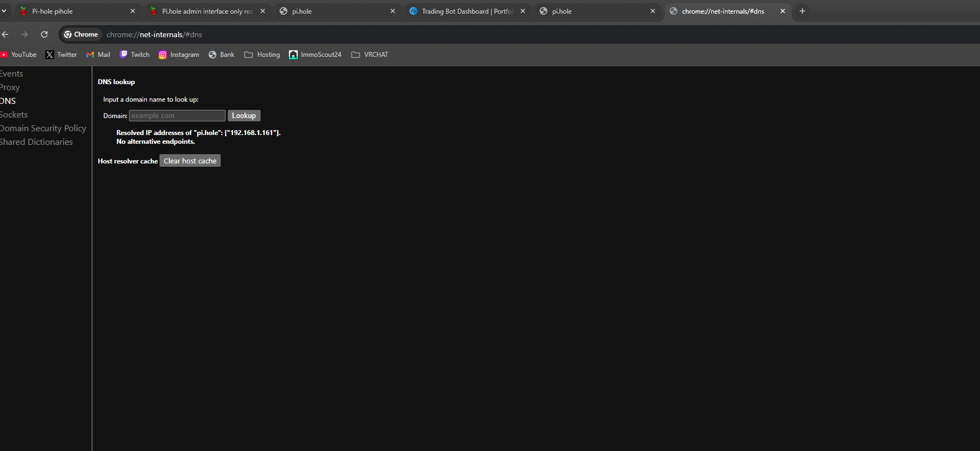This screenshot has width=980, height=451.
Task: Select Sockets in the sidebar
Action: 14,115
